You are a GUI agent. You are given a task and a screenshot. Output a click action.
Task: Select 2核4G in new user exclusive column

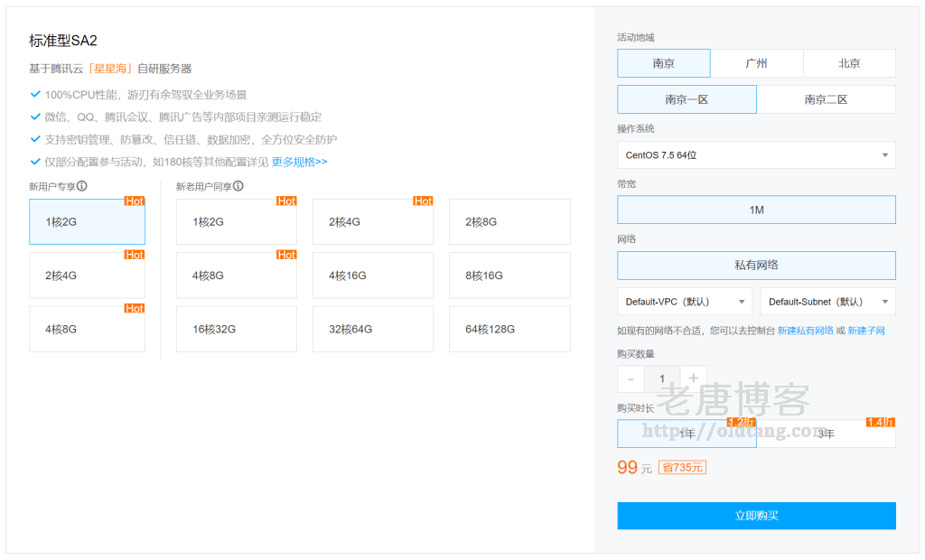(x=87, y=275)
